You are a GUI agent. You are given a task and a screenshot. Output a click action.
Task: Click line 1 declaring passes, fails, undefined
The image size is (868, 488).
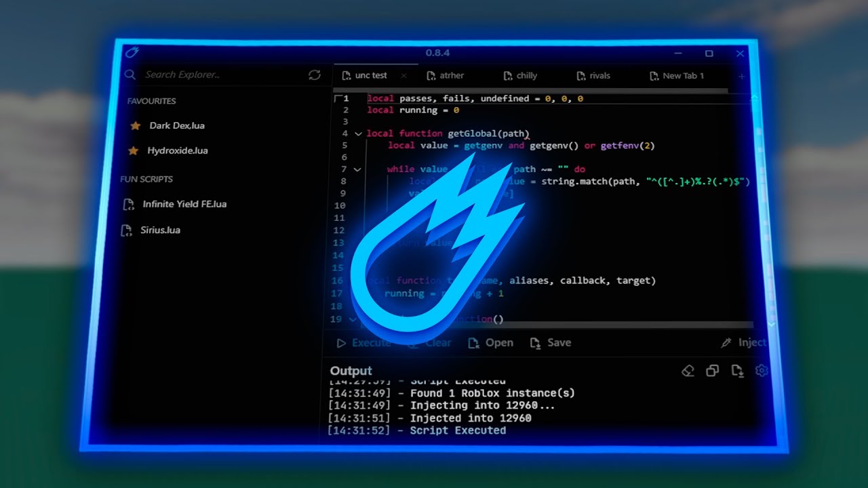tap(475, 99)
